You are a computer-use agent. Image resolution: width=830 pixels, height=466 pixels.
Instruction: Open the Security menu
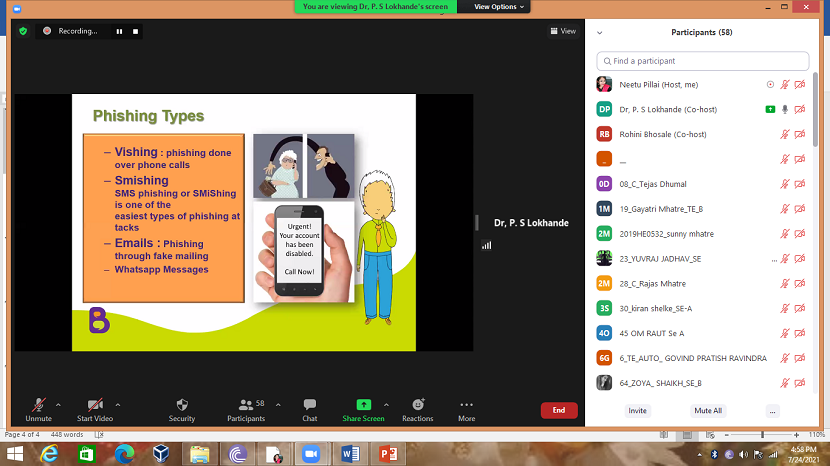click(x=182, y=410)
